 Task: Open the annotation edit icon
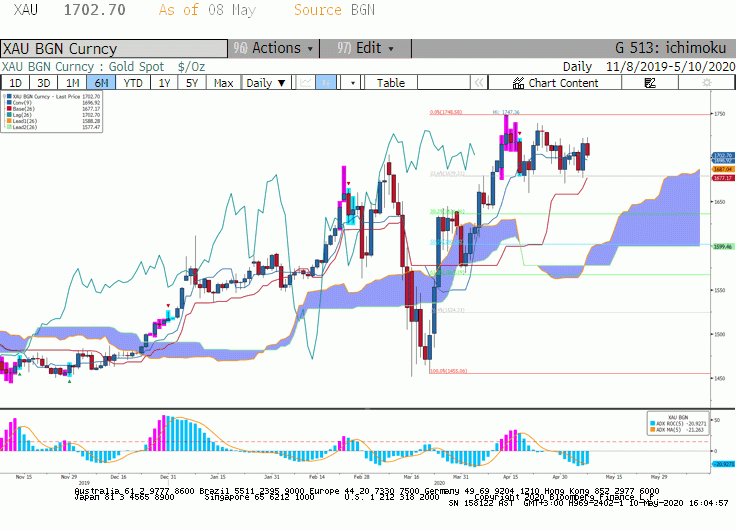coord(650,83)
